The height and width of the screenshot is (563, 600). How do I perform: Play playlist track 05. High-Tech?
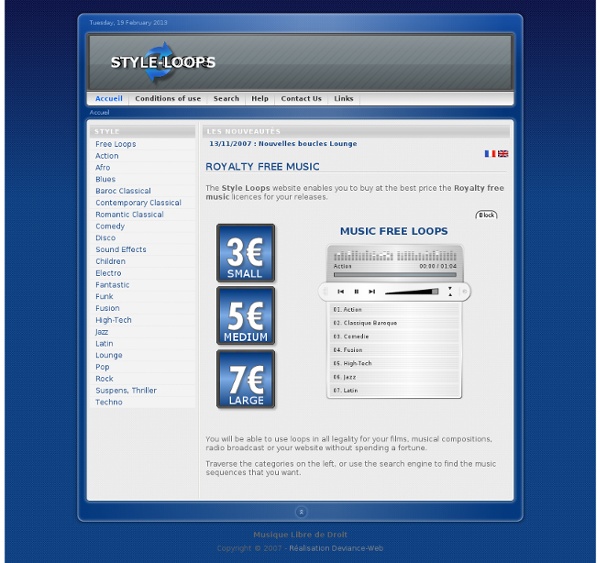[x=395, y=363]
